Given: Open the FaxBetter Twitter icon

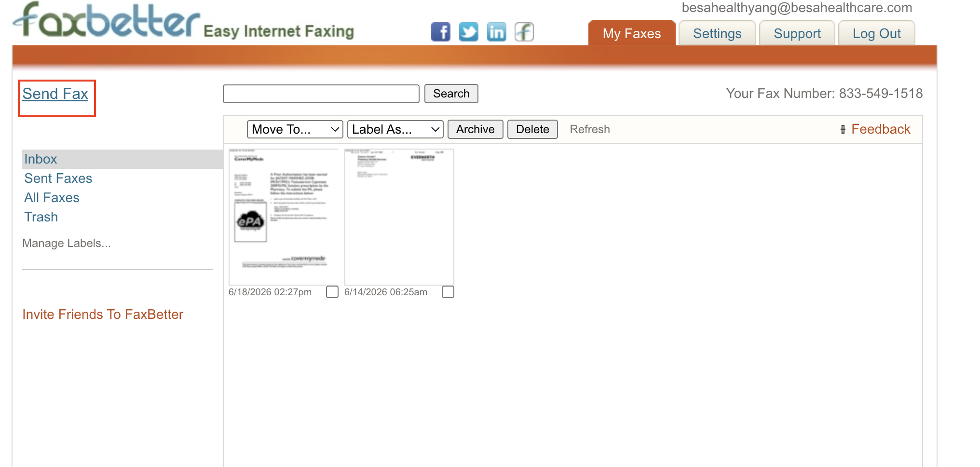Looking at the screenshot, I should [468, 32].
